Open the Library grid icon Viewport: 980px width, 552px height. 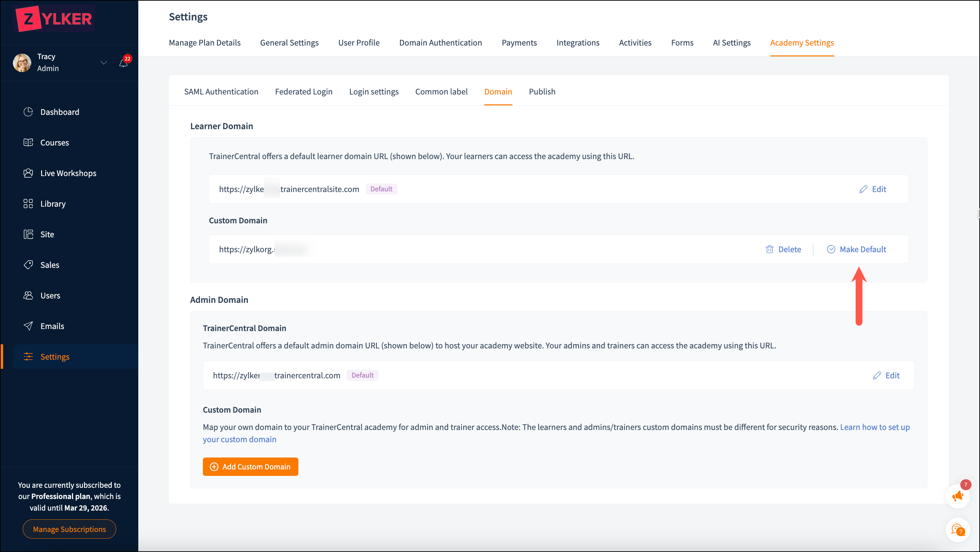(28, 204)
